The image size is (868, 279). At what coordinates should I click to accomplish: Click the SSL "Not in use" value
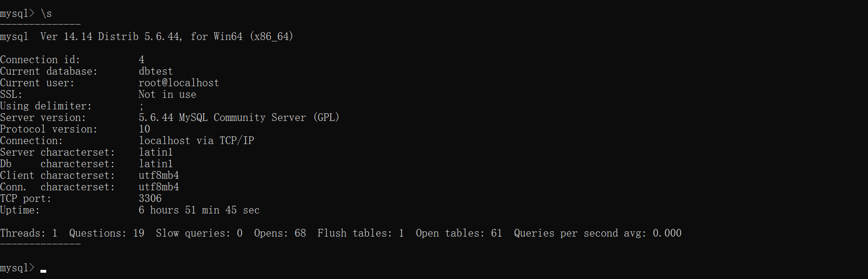[167, 94]
